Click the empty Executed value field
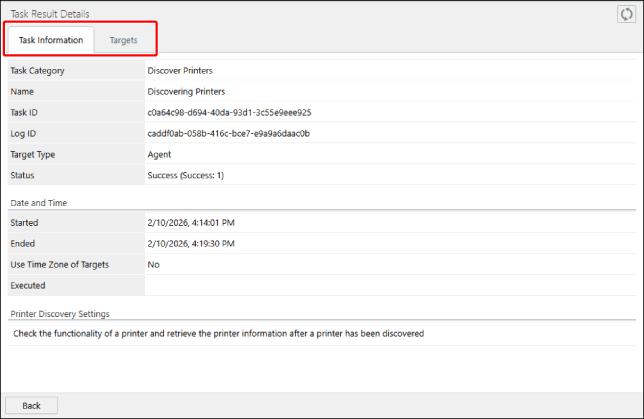Viewport: 644px width, 419px height. (390, 285)
